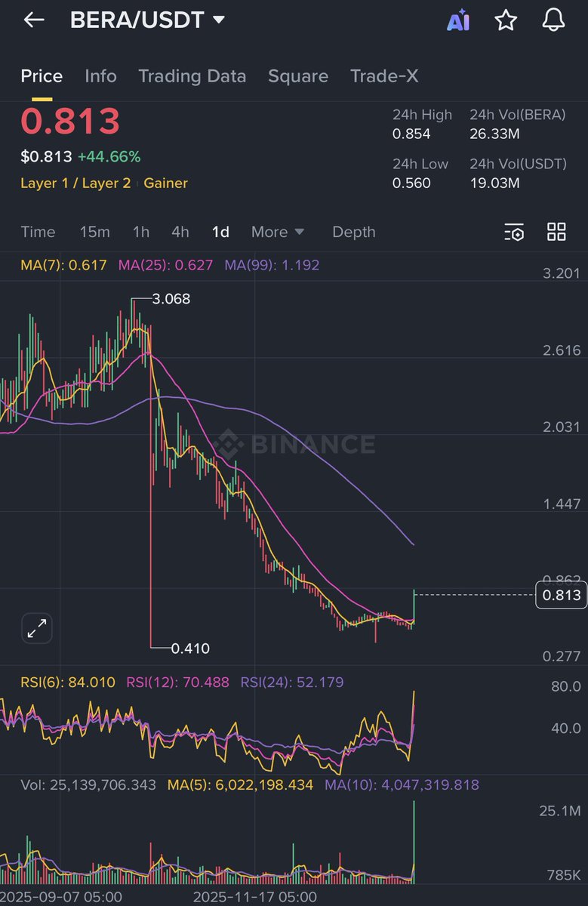Open the Trading Data tab

(x=192, y=76)
